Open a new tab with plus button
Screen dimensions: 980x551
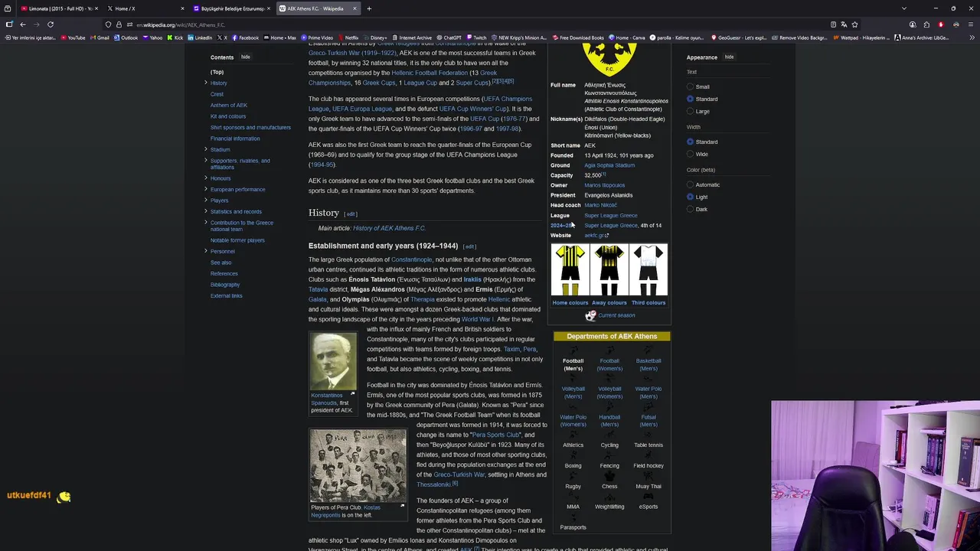(x=369, y=8)
